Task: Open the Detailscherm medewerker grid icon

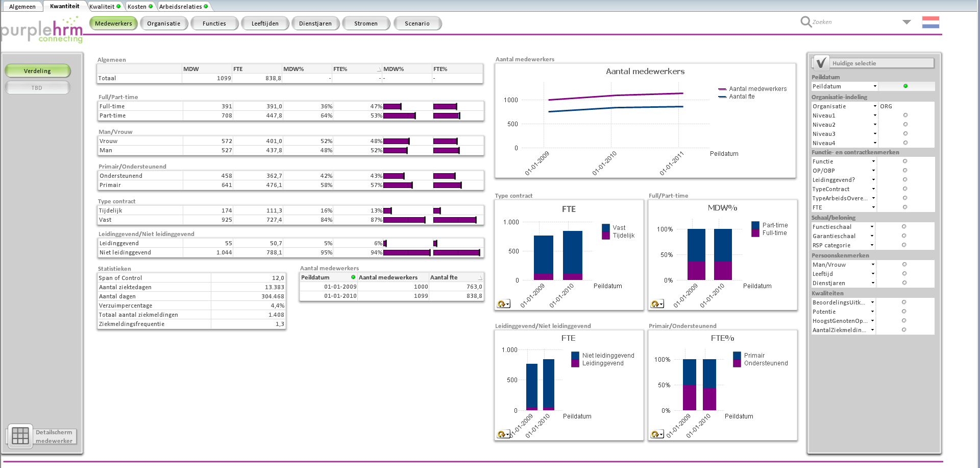Action: pos(20,436)
